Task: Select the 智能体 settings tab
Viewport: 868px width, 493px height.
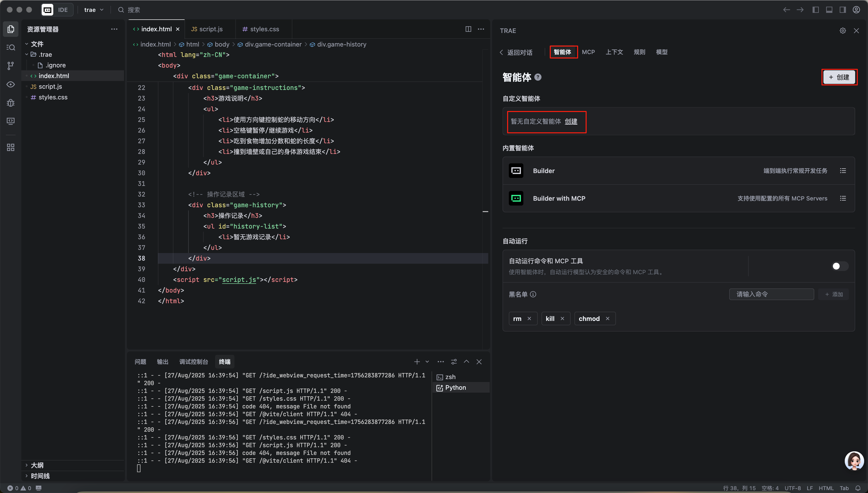Action: 563,52
